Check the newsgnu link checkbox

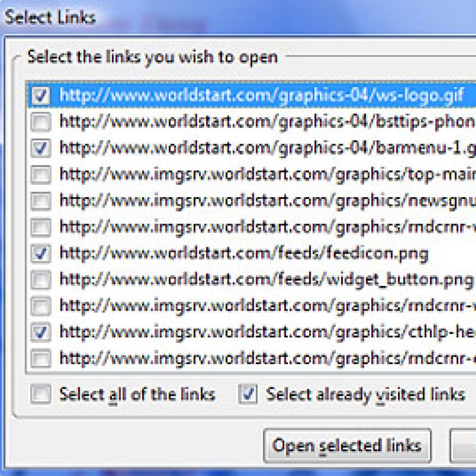(41, 201)
